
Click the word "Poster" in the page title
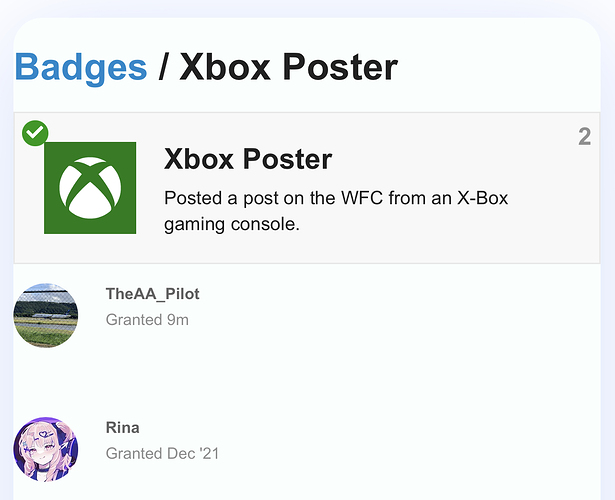[x=340, y=68]
